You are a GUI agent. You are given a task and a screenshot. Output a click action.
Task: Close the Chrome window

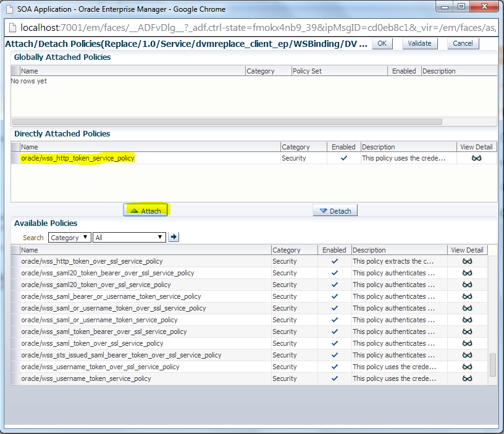click(x=484, y=7)
